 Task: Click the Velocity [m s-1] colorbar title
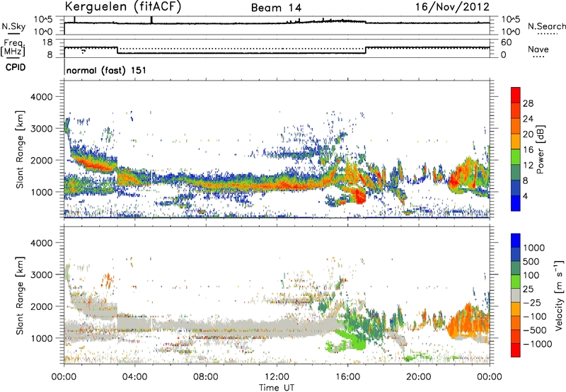click(x=559, y=295)
